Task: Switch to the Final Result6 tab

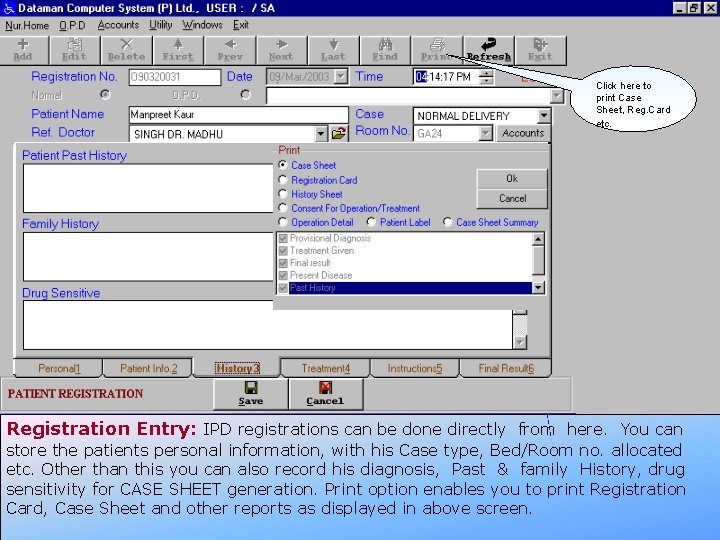Action: pos(506,368)
